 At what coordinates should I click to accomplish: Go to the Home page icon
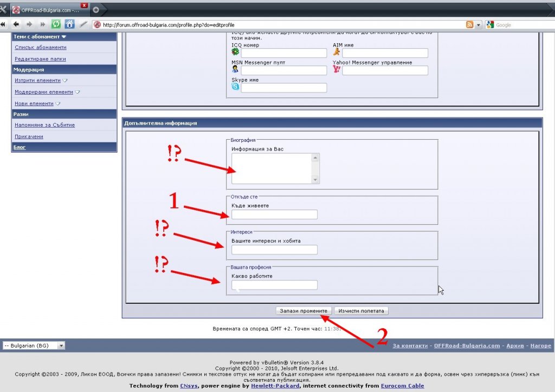click(70, 24)
